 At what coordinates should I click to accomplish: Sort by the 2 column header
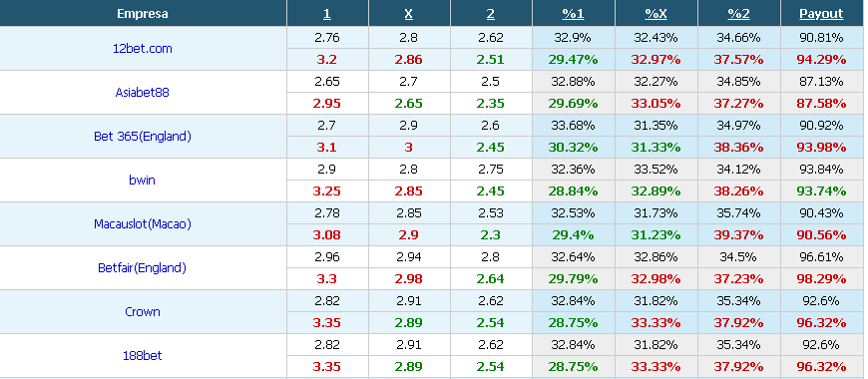click(491, 13)
